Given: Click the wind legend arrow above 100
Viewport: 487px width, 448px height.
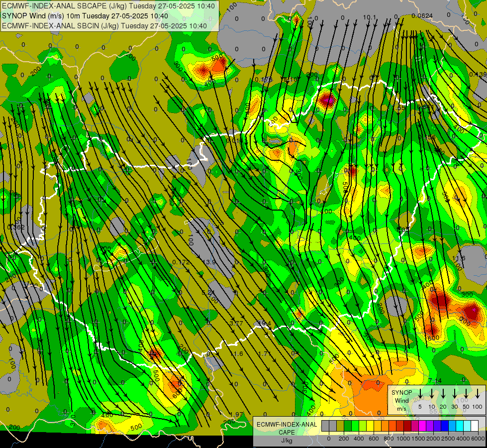Looking at the screenshot, I should [x=478, y=393].
